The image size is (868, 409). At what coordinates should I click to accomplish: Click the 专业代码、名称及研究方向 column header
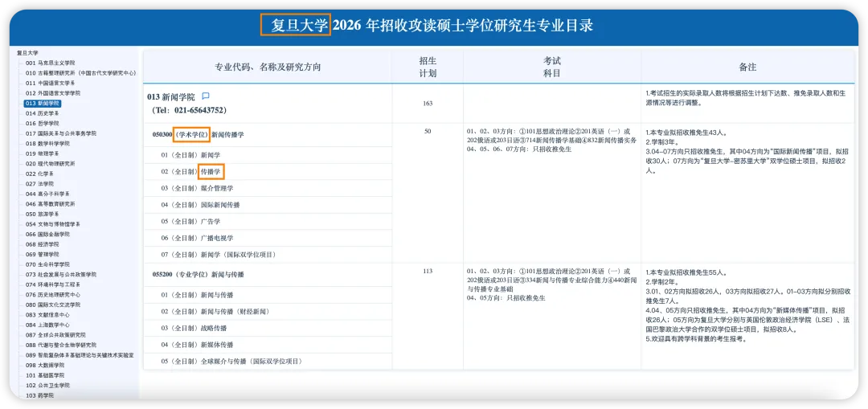[x=268, y=67]
